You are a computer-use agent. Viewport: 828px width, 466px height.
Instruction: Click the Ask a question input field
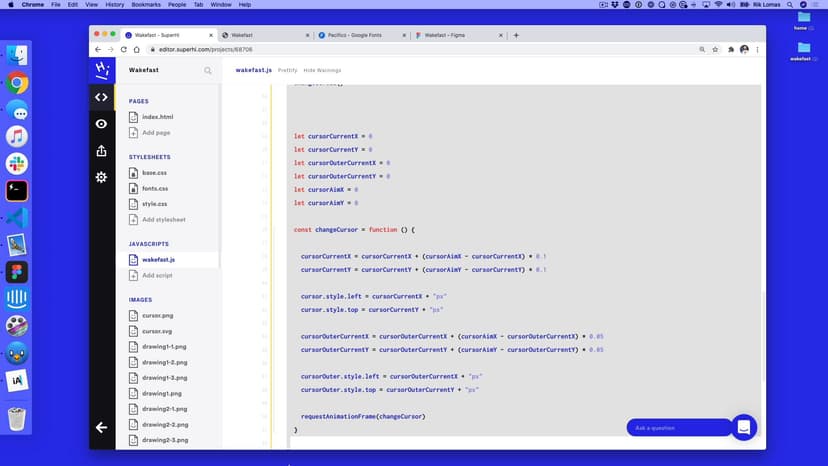click(x=676, y=428)
